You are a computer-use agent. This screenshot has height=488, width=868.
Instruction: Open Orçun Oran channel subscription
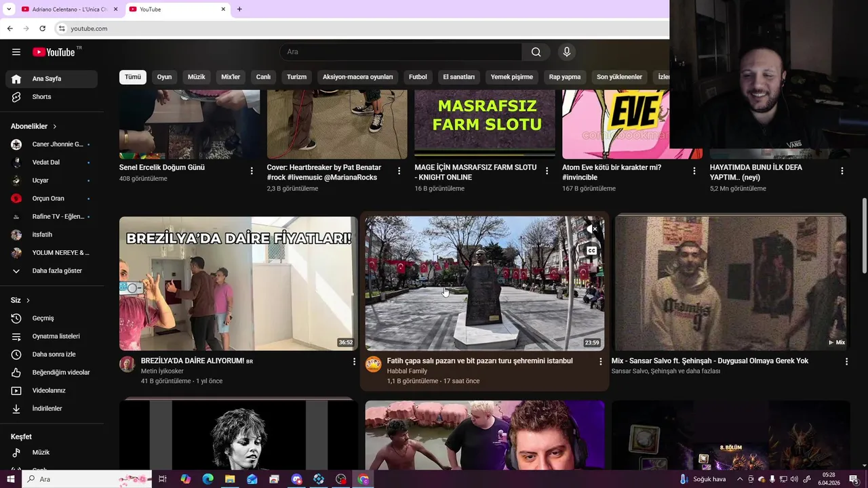click(x=52, y=199)
